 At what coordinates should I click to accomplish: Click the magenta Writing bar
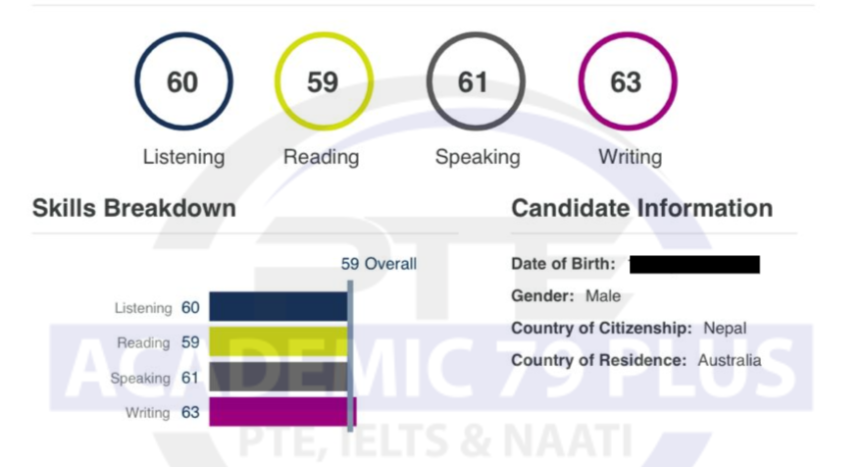283,411
